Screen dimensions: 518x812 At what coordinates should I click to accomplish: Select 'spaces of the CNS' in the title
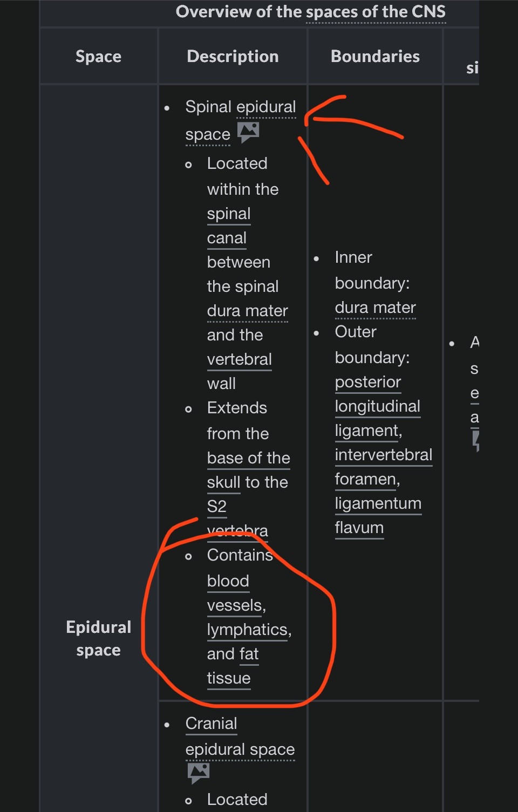click(376, 12)
